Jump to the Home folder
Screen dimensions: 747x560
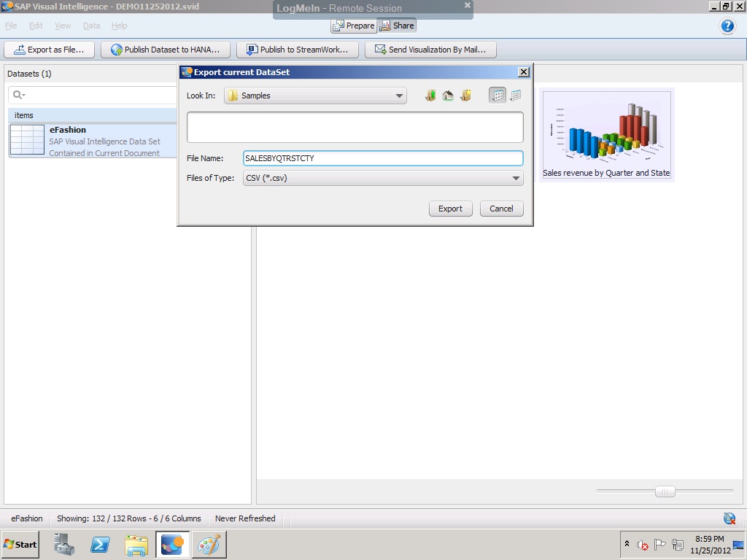(448, 96)
